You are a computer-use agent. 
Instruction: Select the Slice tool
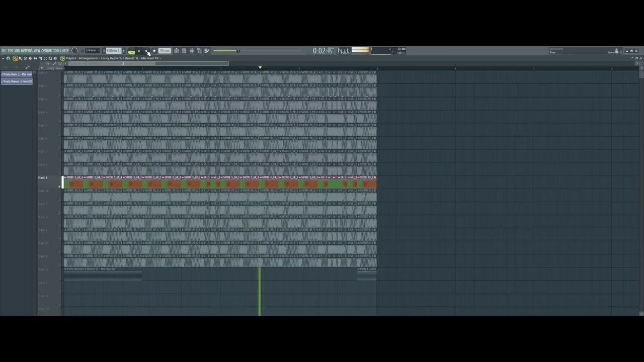(40, 58)
